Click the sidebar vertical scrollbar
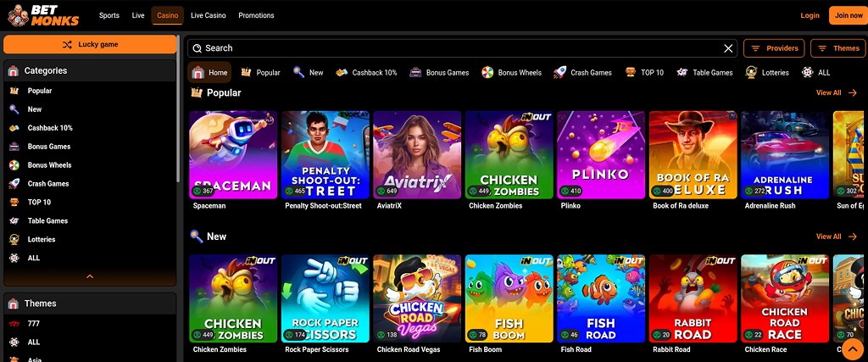Screen dimensions: 868x362 point(178,109)
